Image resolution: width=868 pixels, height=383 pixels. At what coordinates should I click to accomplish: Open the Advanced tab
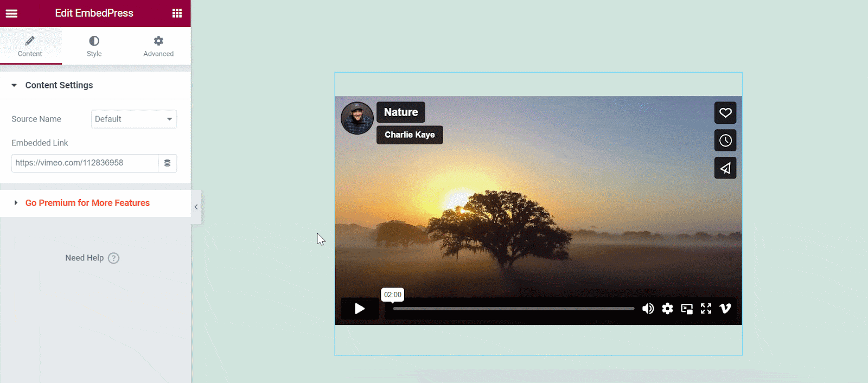click(x=158, y=46)
